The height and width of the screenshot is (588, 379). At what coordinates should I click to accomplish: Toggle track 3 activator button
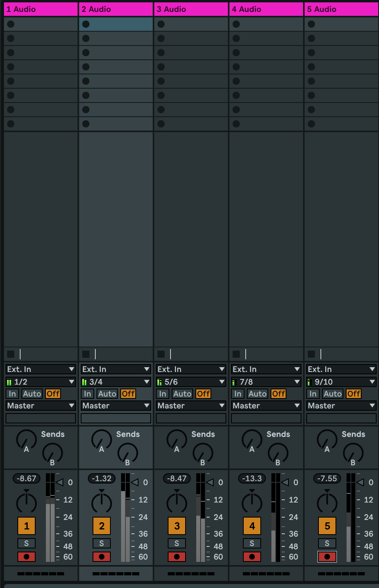tap(177, 526)
